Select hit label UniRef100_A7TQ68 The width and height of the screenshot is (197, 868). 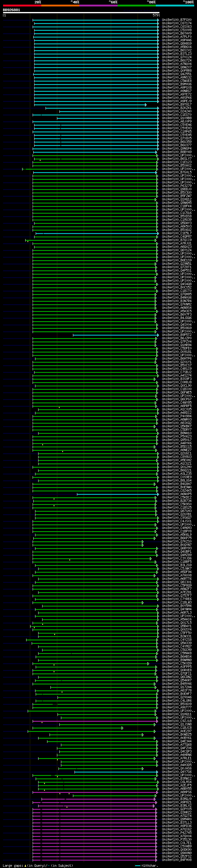click(177, 745)
